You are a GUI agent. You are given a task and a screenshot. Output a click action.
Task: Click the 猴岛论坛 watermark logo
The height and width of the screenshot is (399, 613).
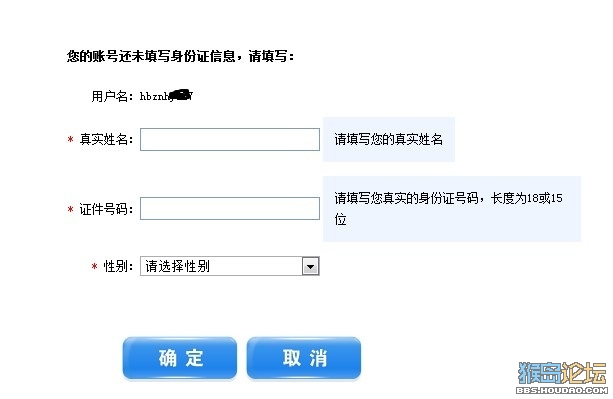click(562, 373)
